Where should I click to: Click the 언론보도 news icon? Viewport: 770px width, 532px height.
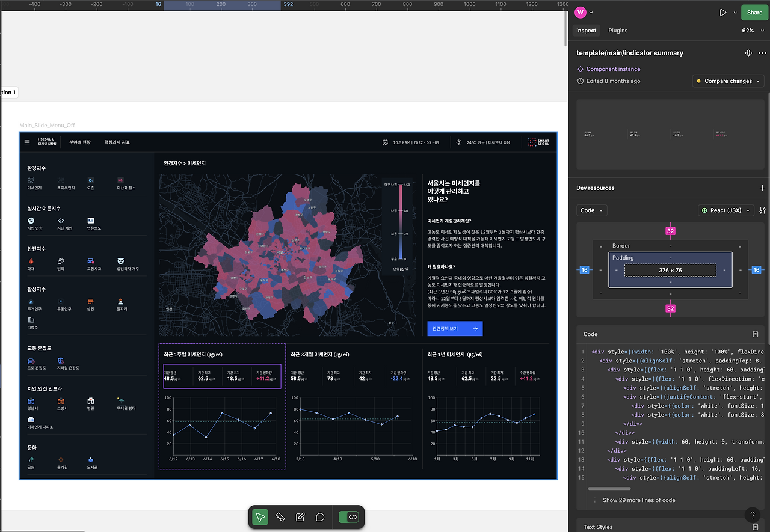[90, 221]
